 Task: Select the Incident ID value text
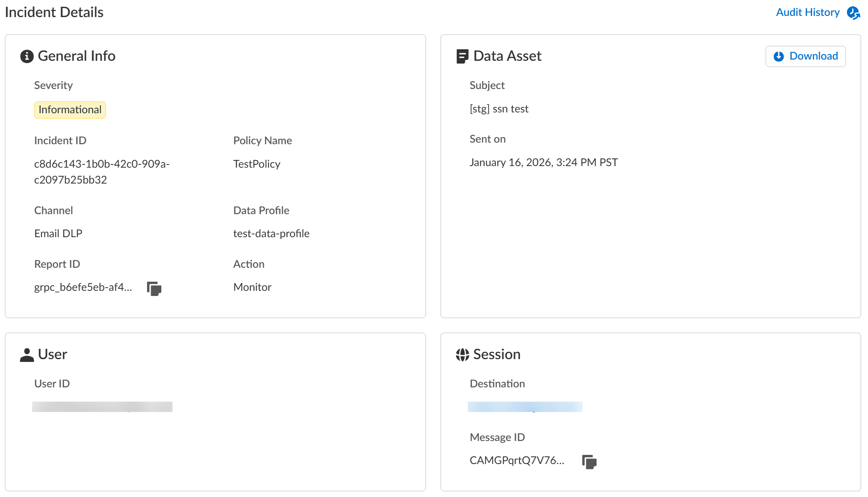pyautogui.click(x=102, y=172)
